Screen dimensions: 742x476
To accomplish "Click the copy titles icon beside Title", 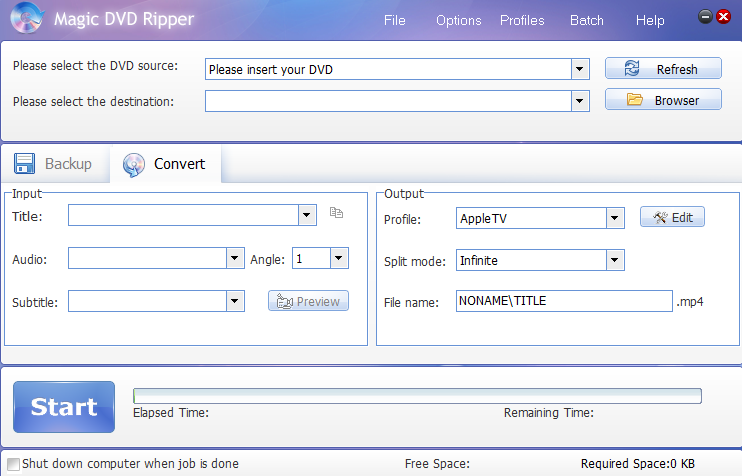I will (336, 212).
